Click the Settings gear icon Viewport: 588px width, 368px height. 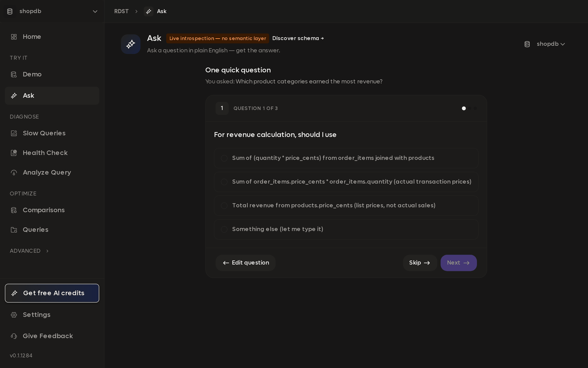(14, 315)
